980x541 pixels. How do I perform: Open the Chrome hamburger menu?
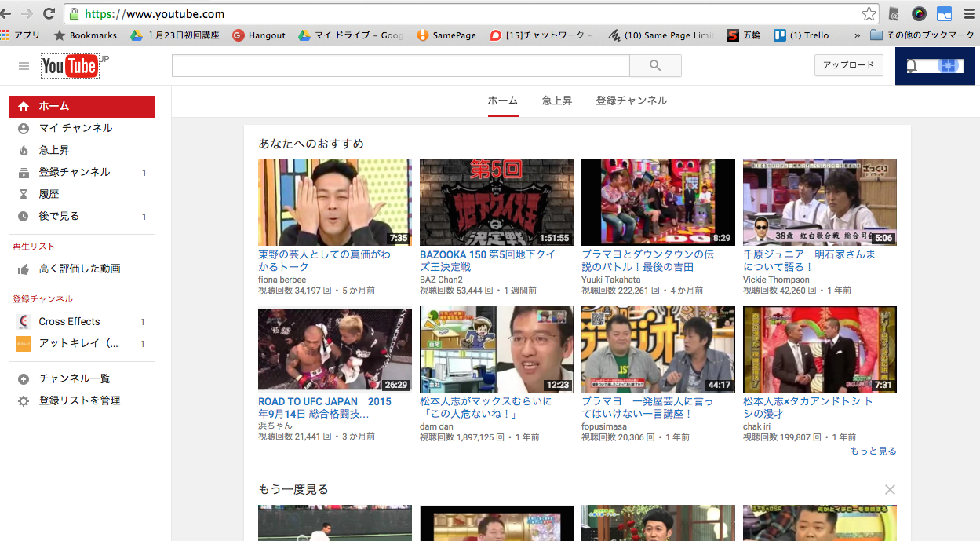click(969, 13)
